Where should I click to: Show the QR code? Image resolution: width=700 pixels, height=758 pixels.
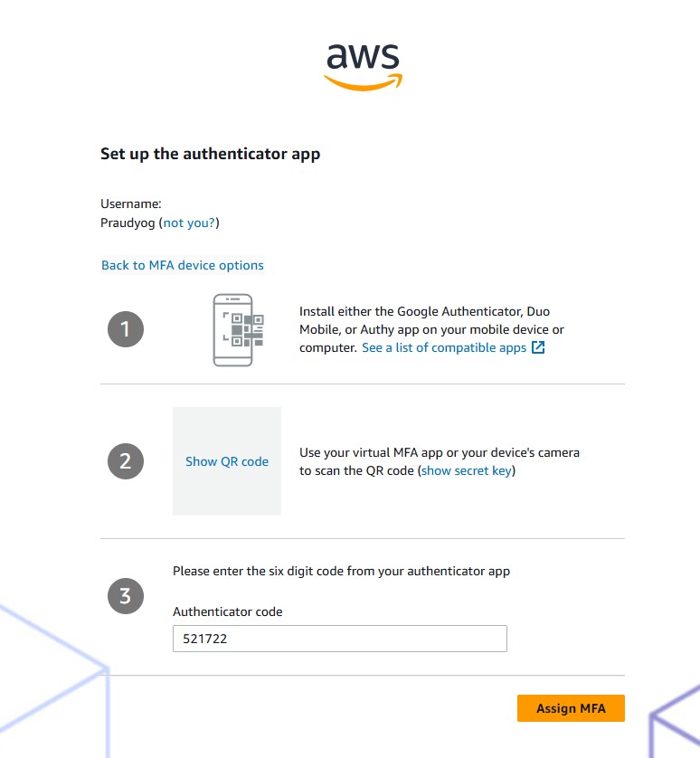[x=227, y=461]
